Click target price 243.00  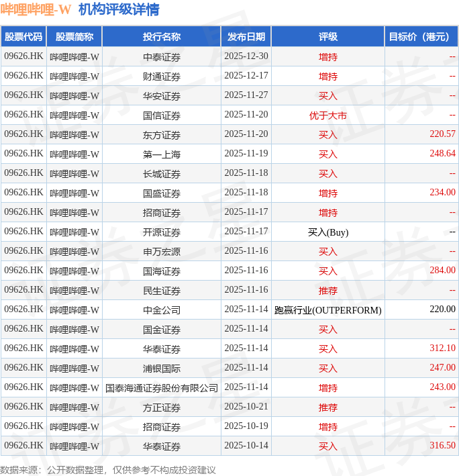(x=442, y=387)
